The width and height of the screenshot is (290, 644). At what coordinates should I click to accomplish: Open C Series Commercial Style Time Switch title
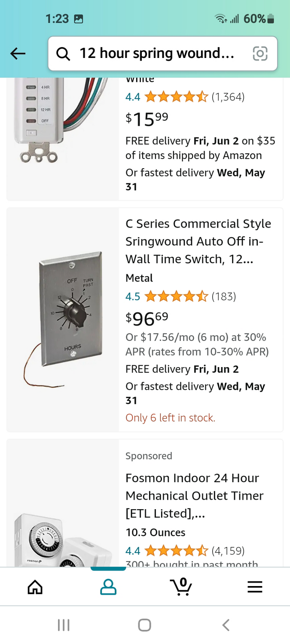tap(198, 241)
